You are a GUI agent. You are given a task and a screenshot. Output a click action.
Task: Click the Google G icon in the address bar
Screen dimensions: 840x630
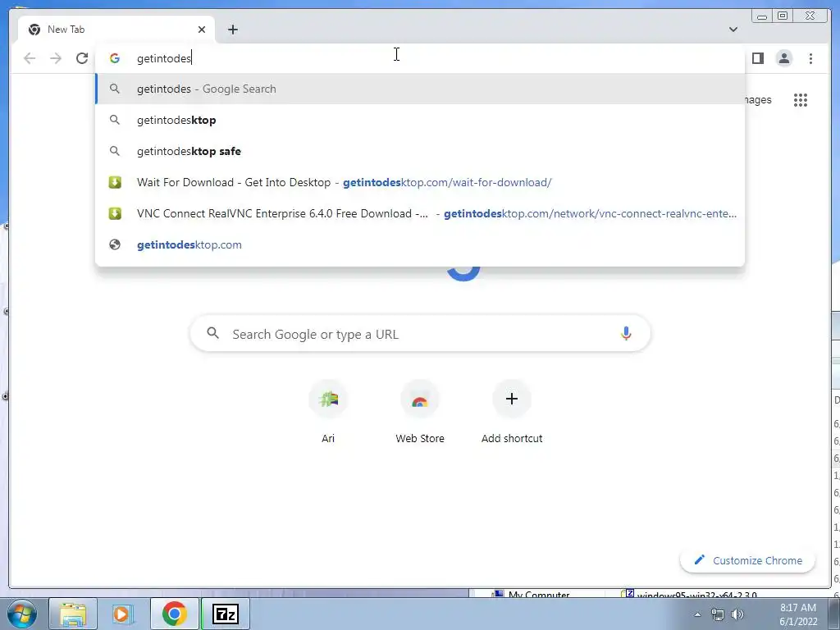115,58
